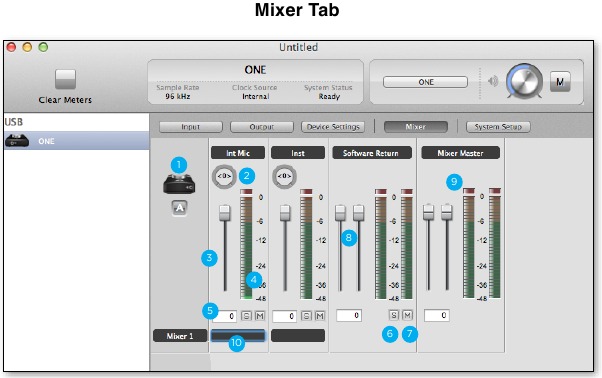The height and width of the screenshot is (378, 602).
Task: Click the speaker volume icon
Action: coord(493,81)
